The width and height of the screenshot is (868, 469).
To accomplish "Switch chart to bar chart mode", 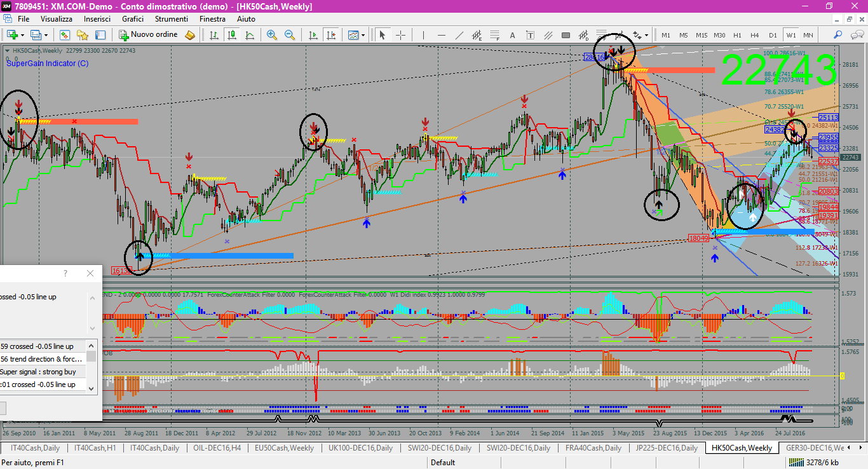I will coord(214,34).
